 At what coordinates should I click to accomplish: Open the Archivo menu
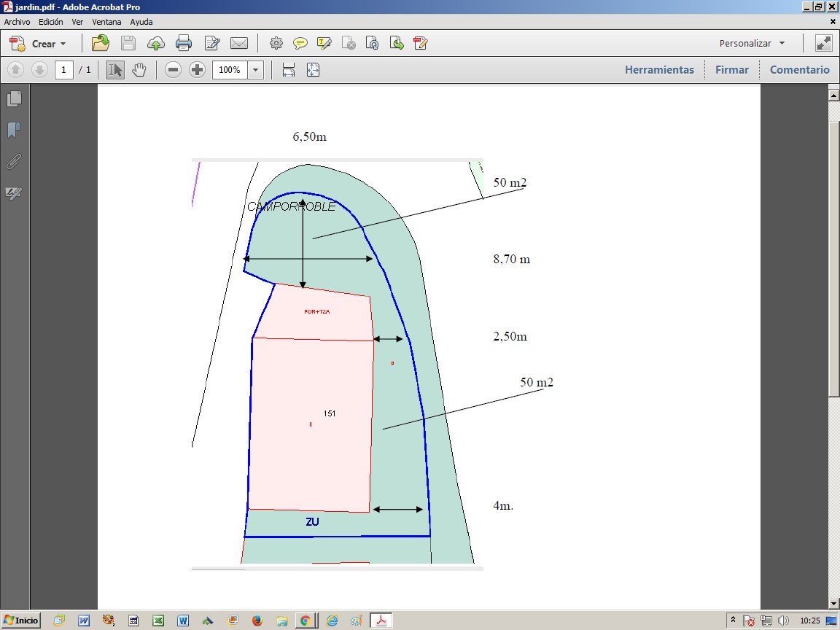click(17, 22)
